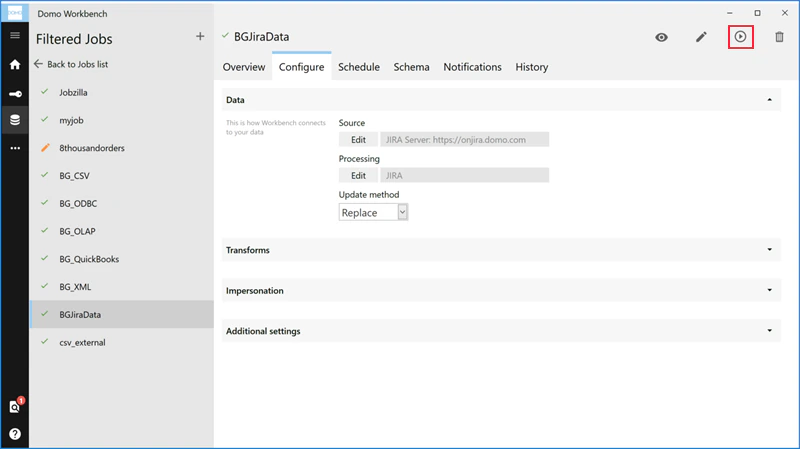Screen dimensions: 800x449
Task: Click the Back to Jobs list arrow
Action: (38, 64)
